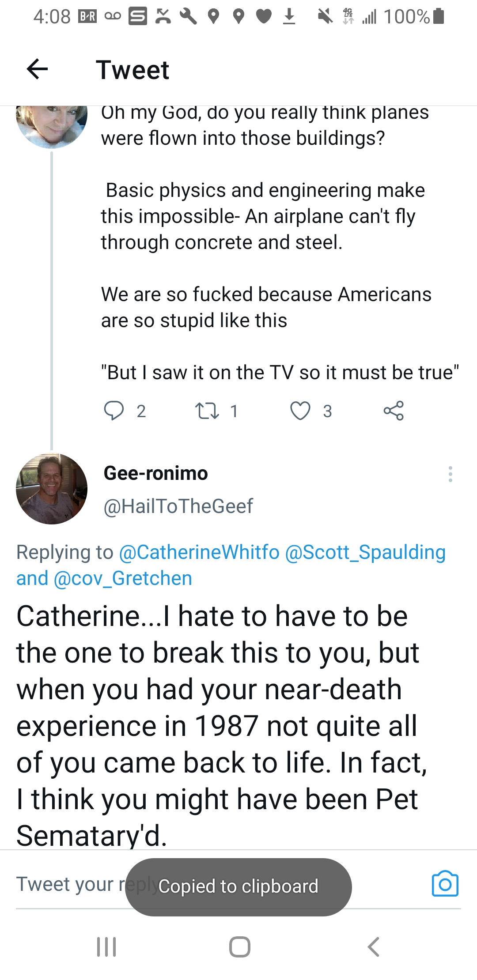Viewport: 477px width, 980px height.
Task: Tap the retweet count number 1
Action: (x=234, y=411)
